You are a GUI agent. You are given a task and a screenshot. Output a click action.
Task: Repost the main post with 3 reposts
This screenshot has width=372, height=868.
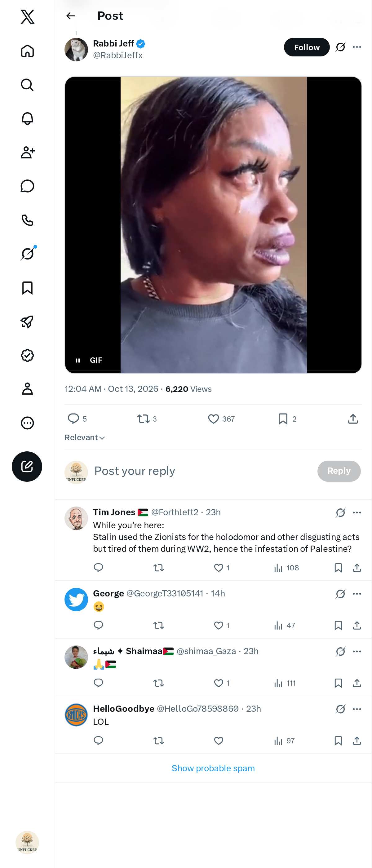pos(147,419)
